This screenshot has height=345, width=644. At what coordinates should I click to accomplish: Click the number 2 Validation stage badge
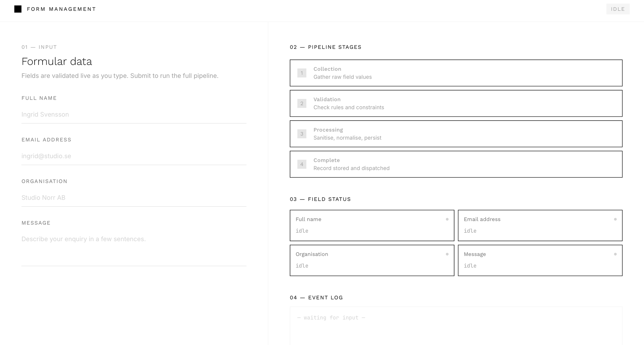tap(302, 103)
